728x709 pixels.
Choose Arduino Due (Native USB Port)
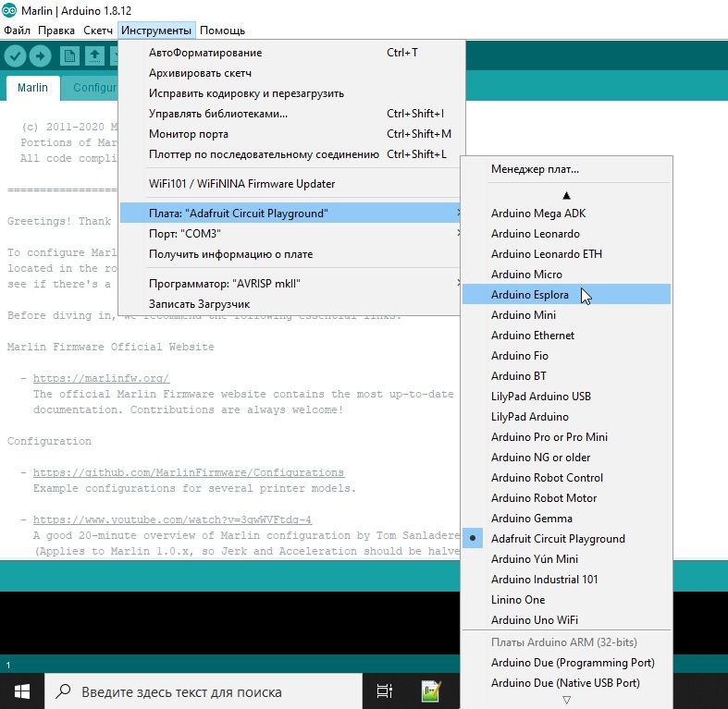[x=566, y=683]
